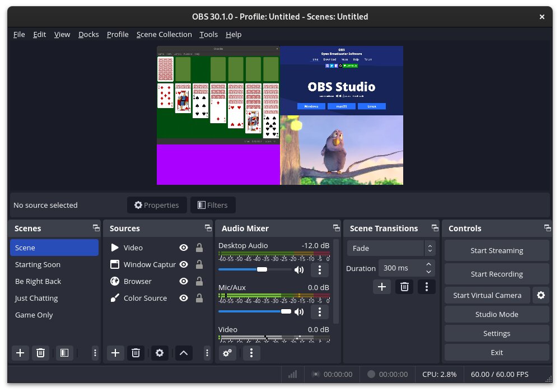This screenshot has width=560, height=392.
Task: Undock the Scenes panel
Action: [96, 228]
